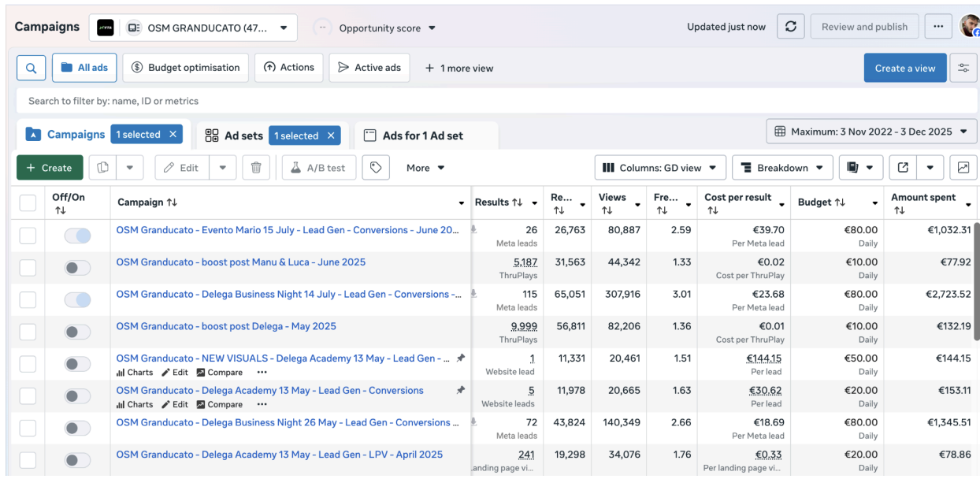
Task: Select the Budget optimisation view
Action: pyautogui.click(x=185, y=68)
